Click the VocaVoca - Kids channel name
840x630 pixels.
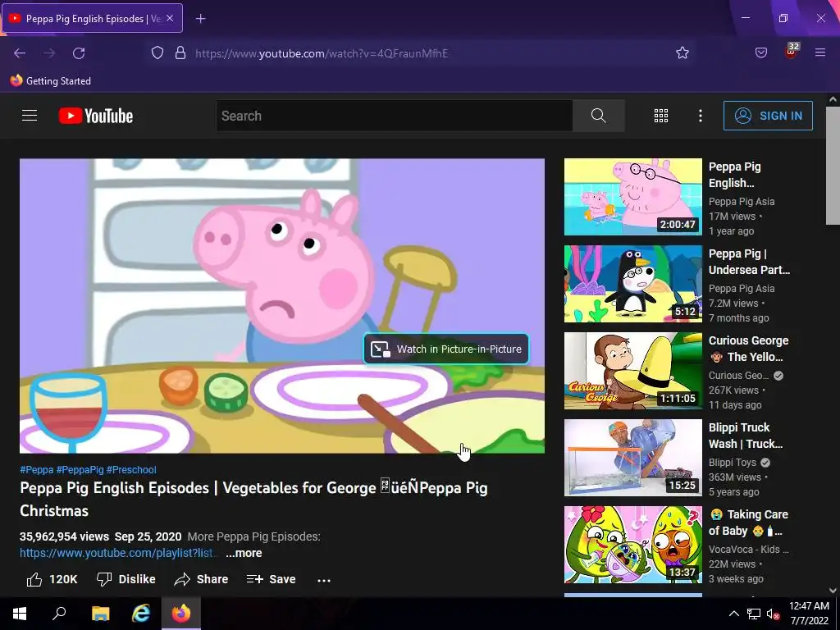[748, 549]
